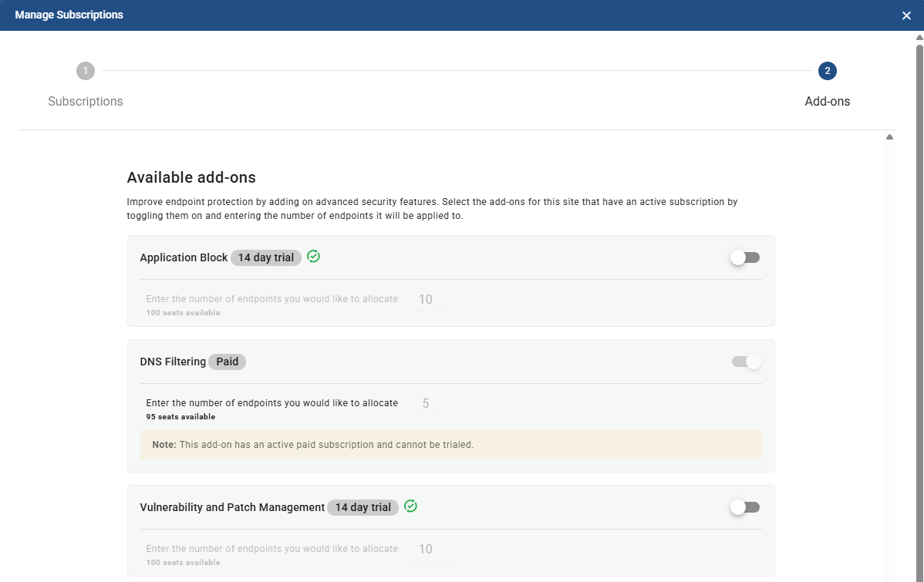Click green check icon next to Vulnerability and Patch Management
Viewport: 924px width, 582px height.
tap(411, 506)
